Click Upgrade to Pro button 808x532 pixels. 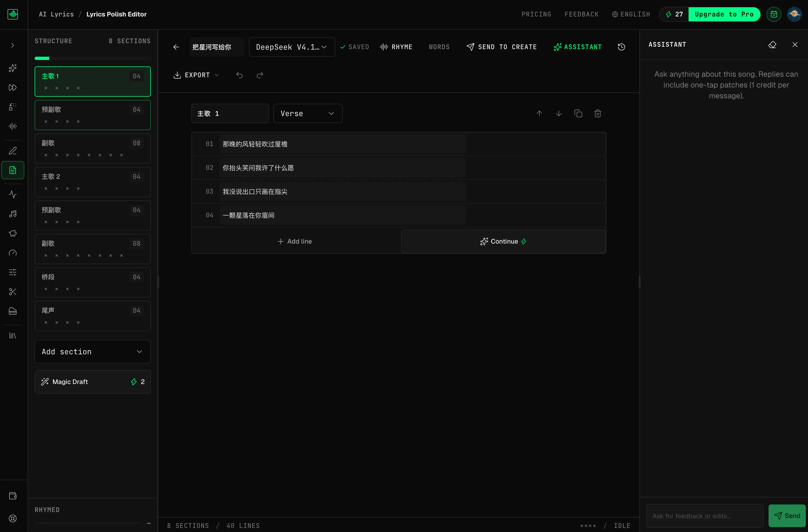click(x=724, y=14)
